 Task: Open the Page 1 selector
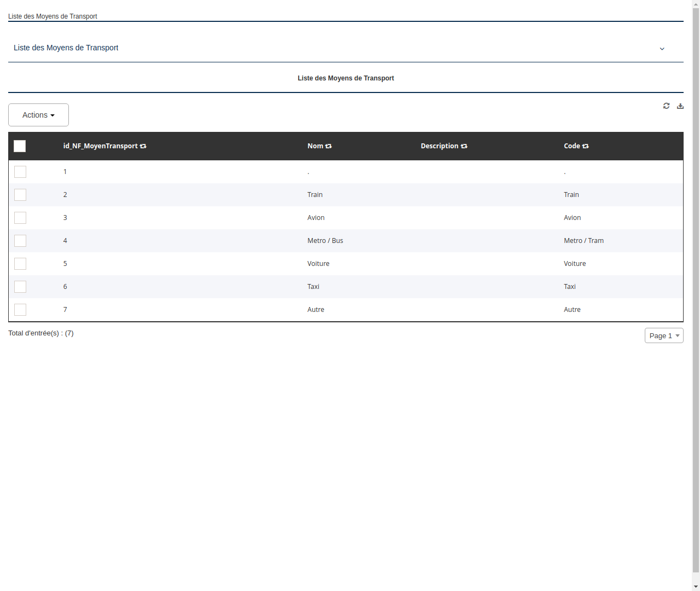664,335
